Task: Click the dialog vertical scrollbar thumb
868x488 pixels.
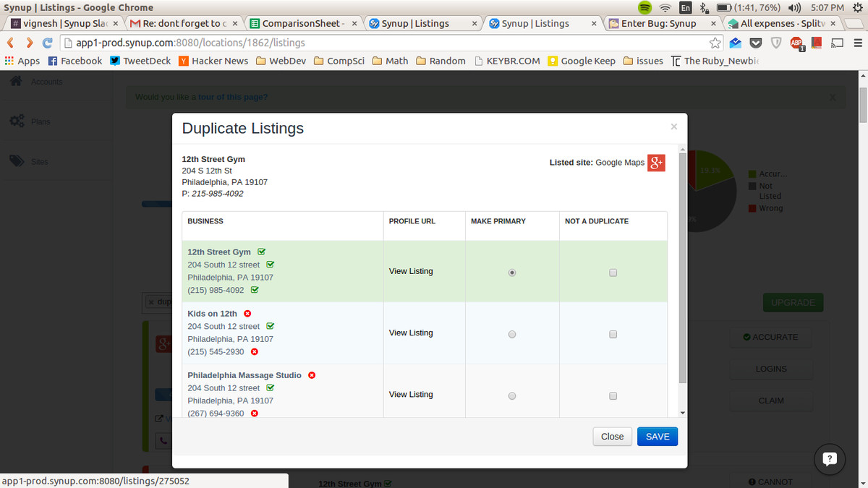Action: point(683,267)
